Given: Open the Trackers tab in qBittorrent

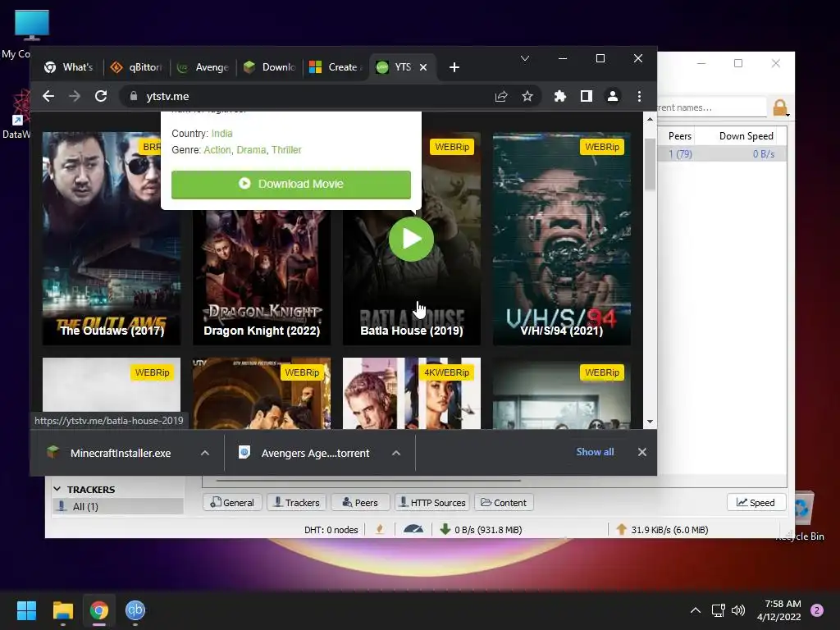Looking at the screenshot, I should [296, 503].
